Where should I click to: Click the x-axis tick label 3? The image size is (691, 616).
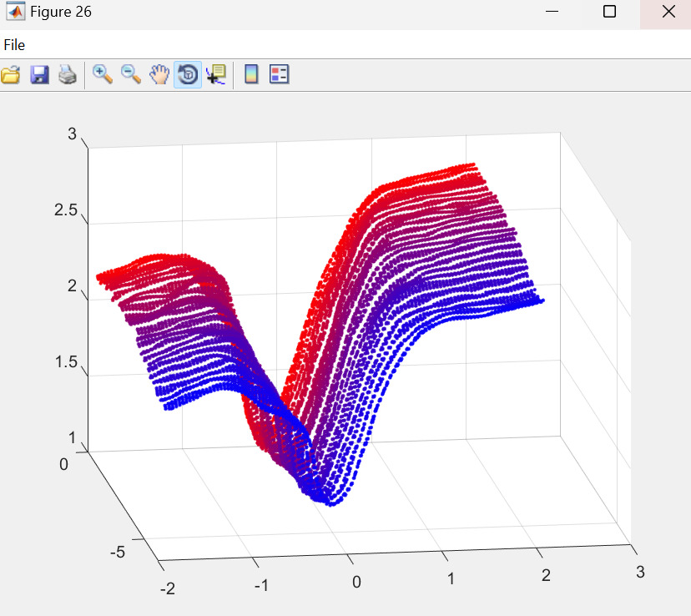tap(640, 573)
